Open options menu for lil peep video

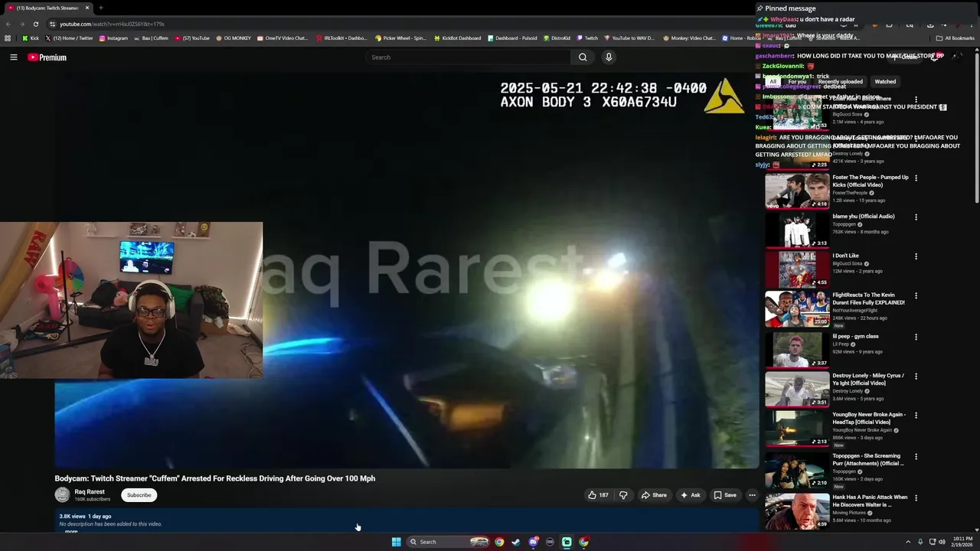tap(916, 337)
